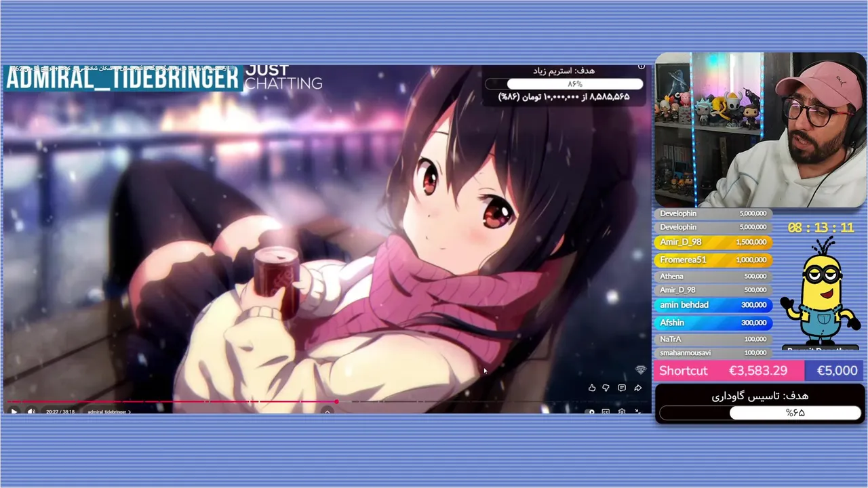Image resolution: width=868 pixels, height=488 pixels.
Task: Click the minion character sticker
Action: coord(819,293)
